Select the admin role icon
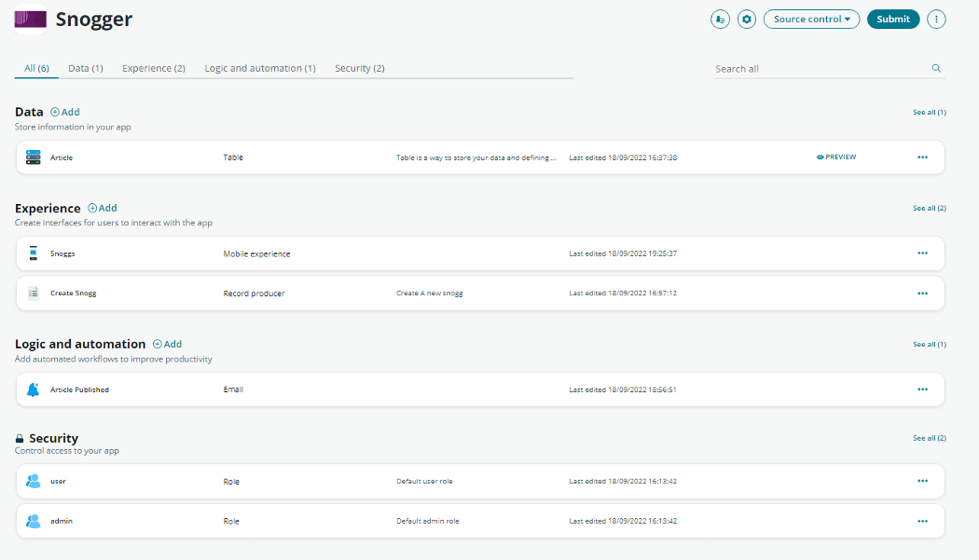 pyautogui.click(x=33, y=521)
